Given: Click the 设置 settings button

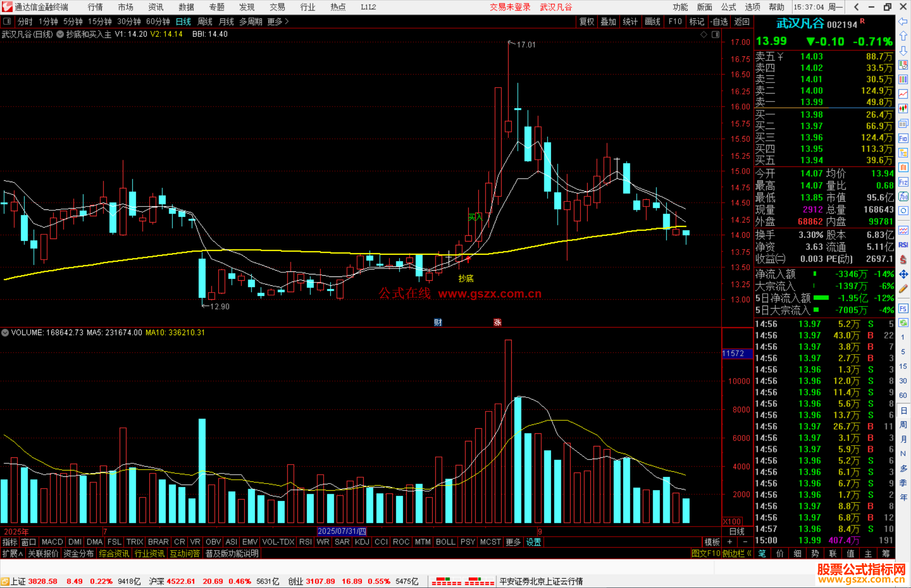Looking at the screenshot, I should pyautogui.click(x=534, y=542).
